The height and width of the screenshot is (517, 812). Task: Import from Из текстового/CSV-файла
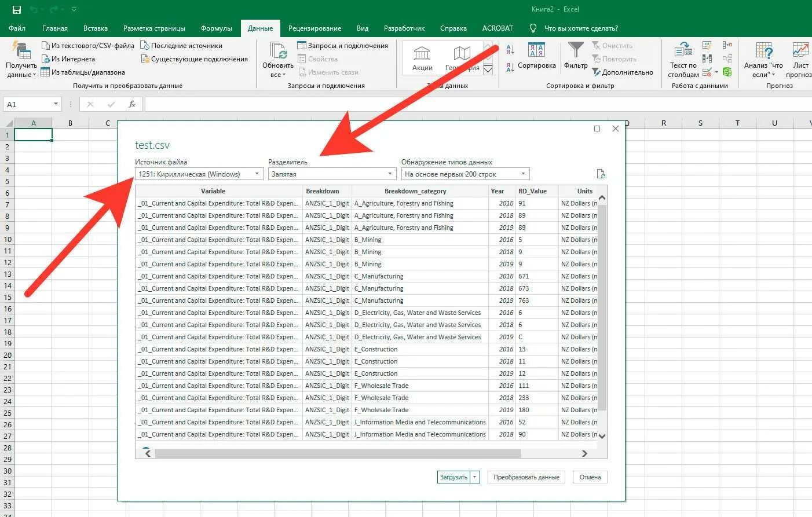(88, 46)
